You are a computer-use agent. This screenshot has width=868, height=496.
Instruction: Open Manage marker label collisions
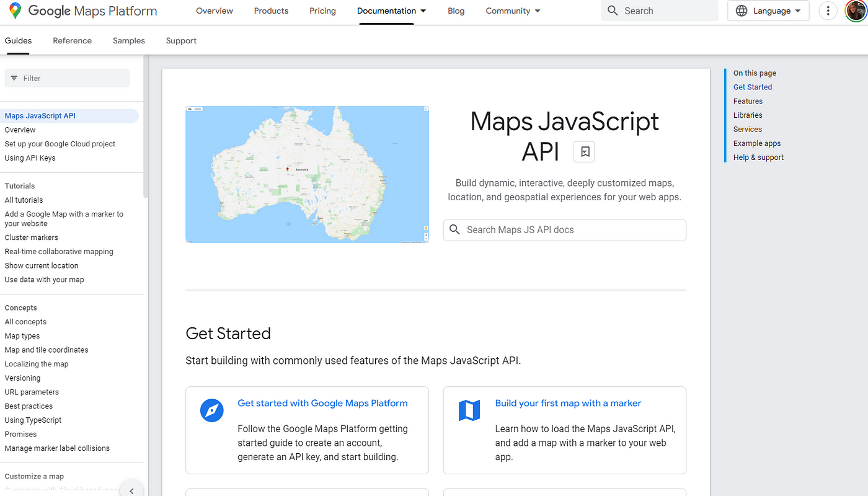pos(57,448)
